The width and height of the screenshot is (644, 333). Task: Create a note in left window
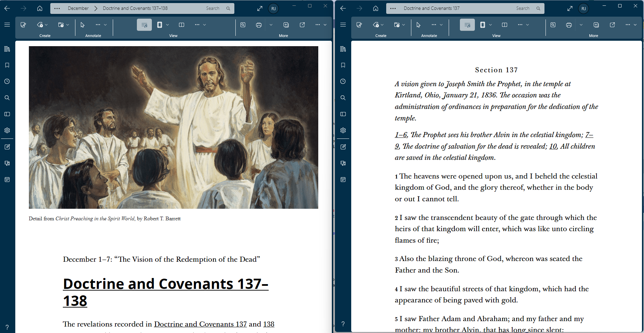click(x=23, y=25)
